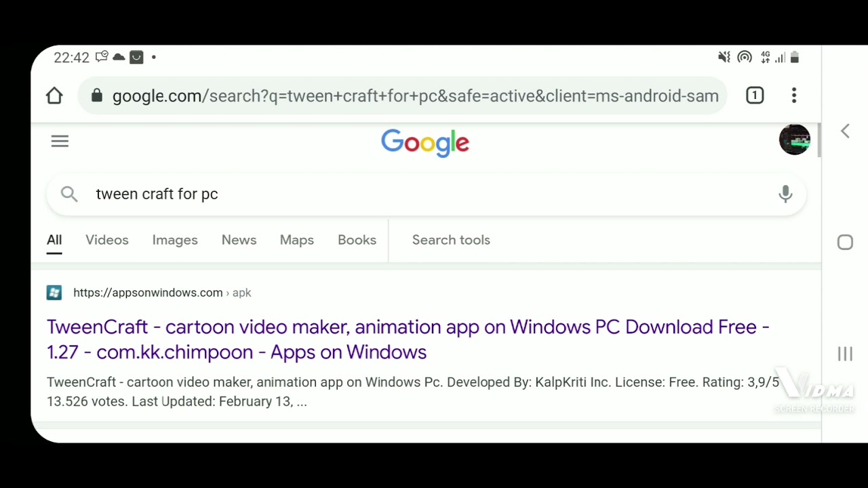Open the TweenCraft Apps on Windows result

point(408,340)
